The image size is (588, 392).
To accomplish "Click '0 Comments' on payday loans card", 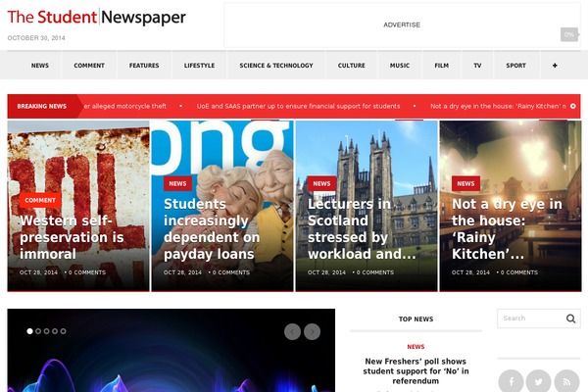I will [231, 272].
